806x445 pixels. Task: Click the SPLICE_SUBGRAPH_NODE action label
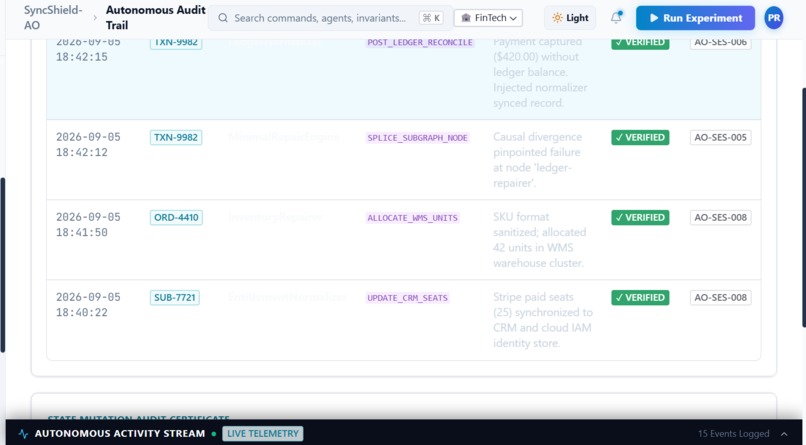coord(417,138)
